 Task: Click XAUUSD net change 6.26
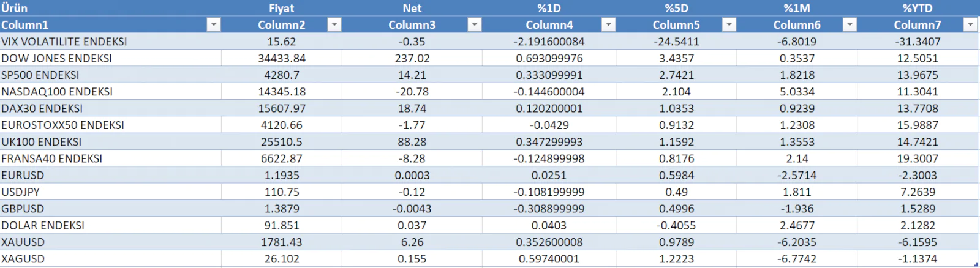coord(412,242)
